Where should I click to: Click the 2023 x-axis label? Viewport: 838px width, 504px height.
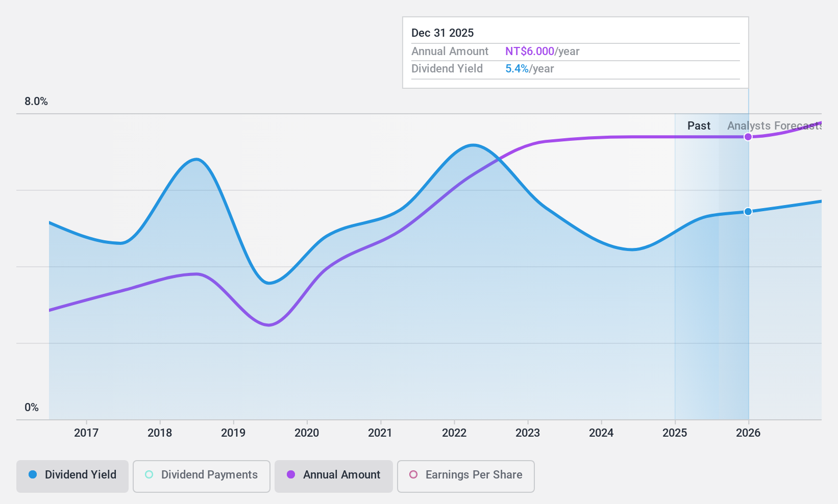pos(528,433)
